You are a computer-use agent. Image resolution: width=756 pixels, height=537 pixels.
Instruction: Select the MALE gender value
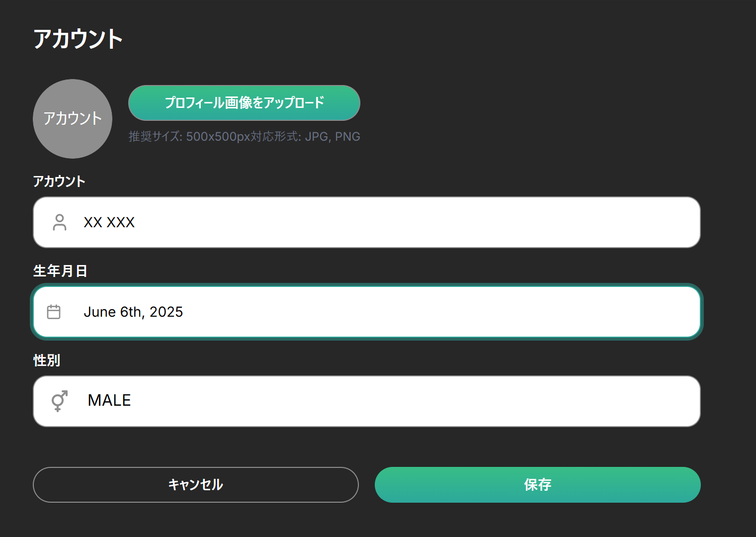[x=109, y=400]
